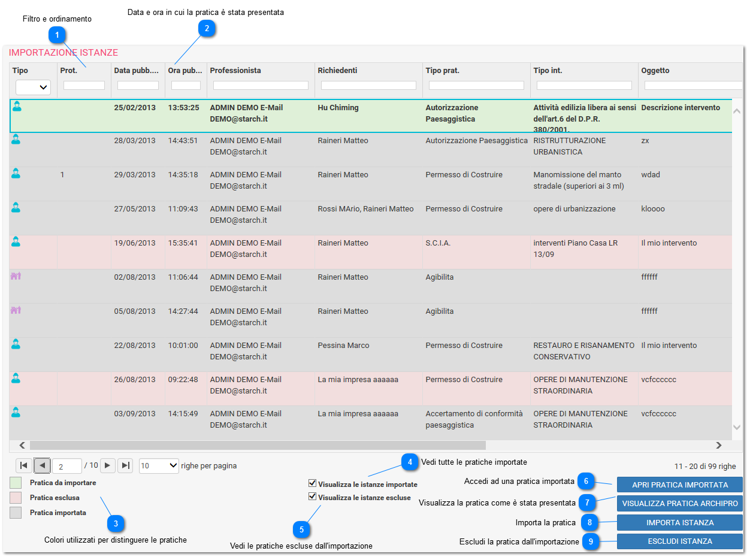Click the person icon in the 19/06/2013 row
This screenshot has width=756, height=560.
pos(16,242)
